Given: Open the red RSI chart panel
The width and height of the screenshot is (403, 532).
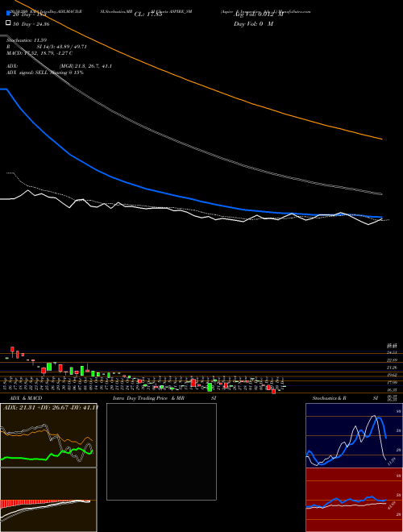Looking at the screenshot, I should [x=354, y=500].
